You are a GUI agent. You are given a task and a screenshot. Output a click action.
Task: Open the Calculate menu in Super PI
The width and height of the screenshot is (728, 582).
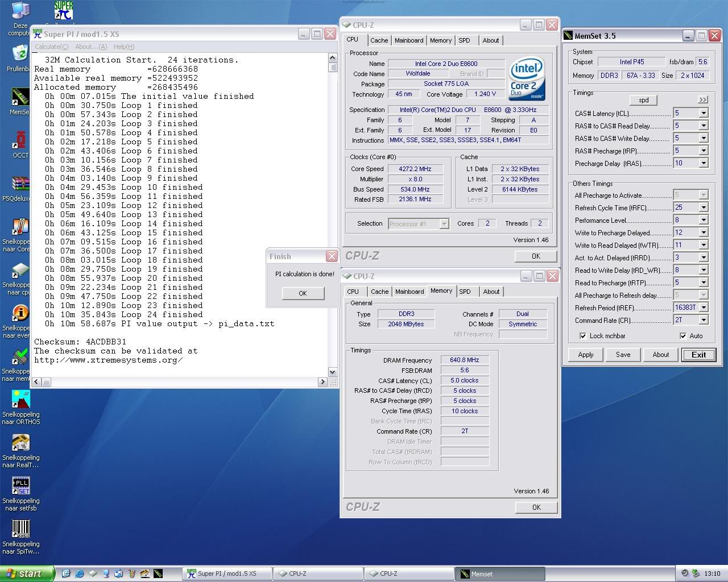click(51, 47)
